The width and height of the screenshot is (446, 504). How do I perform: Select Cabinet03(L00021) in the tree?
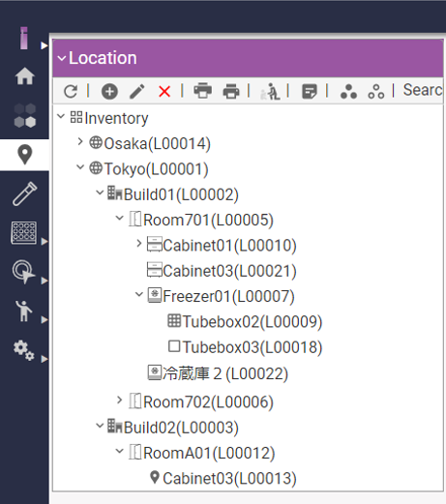pos(229,271)
